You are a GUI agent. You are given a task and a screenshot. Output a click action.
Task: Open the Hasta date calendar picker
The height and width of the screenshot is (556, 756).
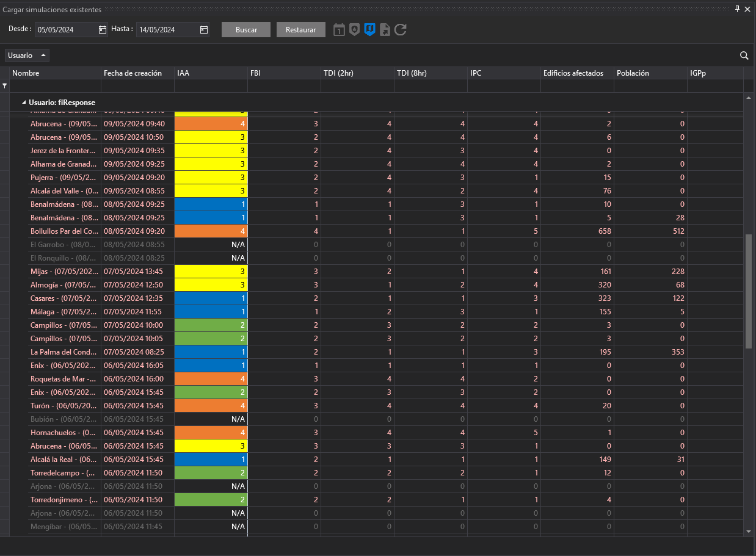pos(204,30)
